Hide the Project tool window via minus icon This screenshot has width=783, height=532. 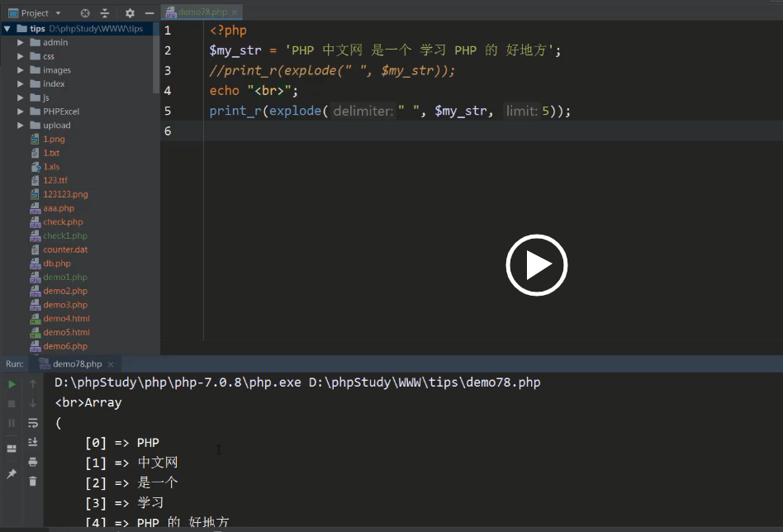pos(149,13)
